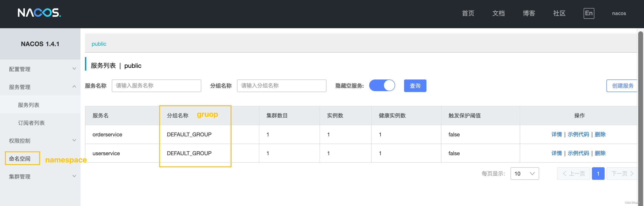Open 详情 for userservice
The image size is (644, 206).
pyautogui.click(x=557, y=153)
